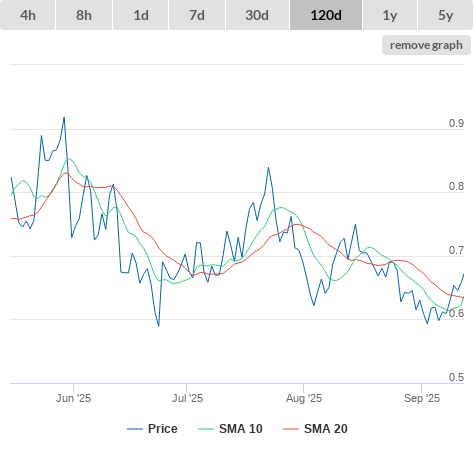Click the Jun '25 axis label
The width and height of the screenshot is (474, 455).
point(73,398)
